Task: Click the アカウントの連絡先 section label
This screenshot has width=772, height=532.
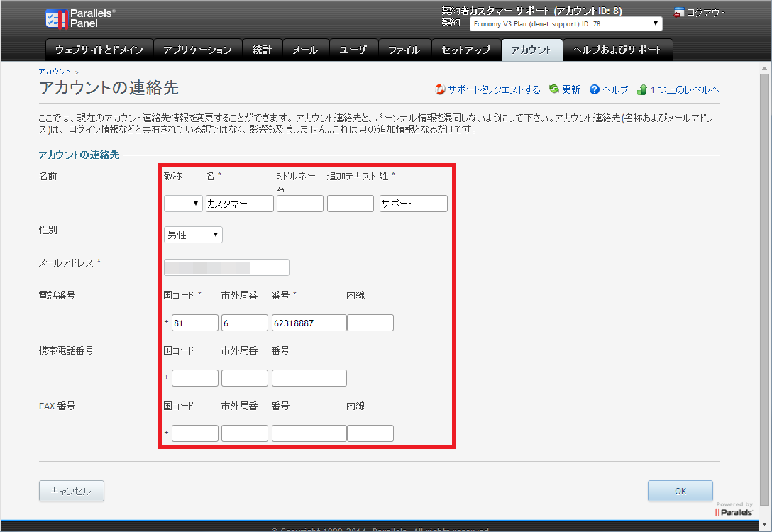Action: 79,155
